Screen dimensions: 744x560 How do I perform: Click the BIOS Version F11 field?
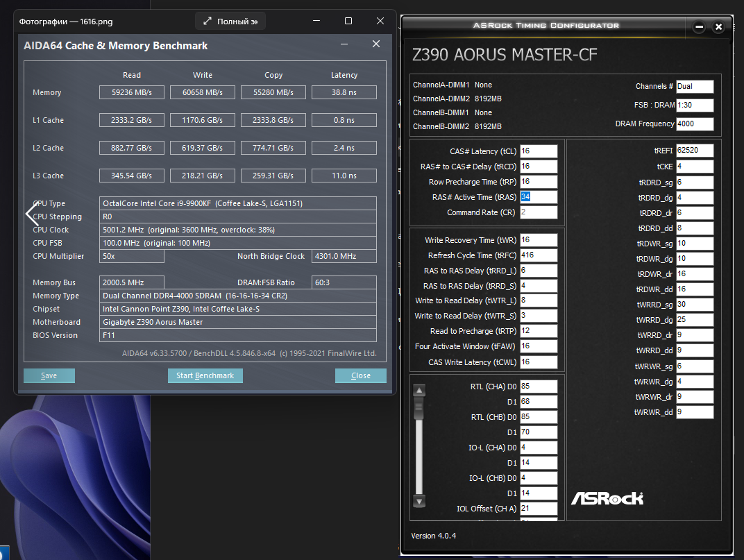click(x=238, y=335)
